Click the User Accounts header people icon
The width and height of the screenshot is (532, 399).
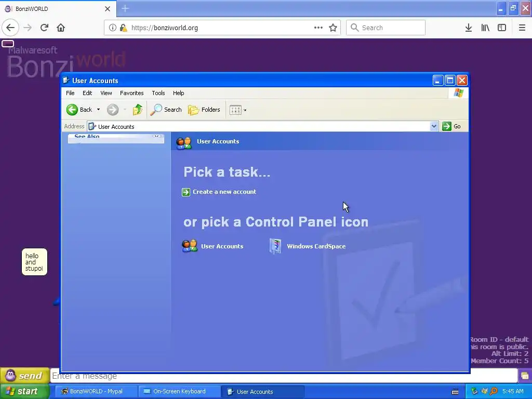pos(184,142)
